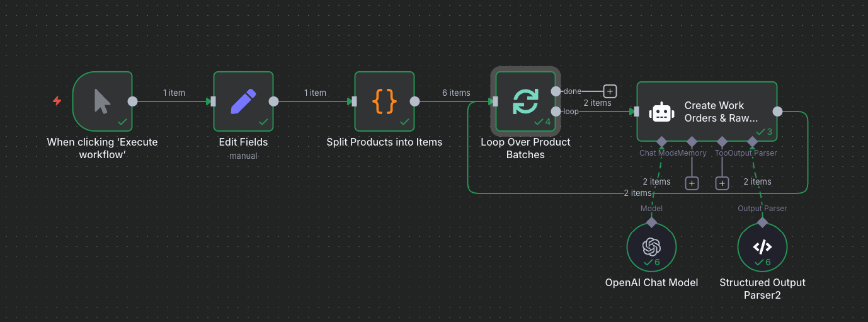Viewport: 868px width, 322px height.
Task: Click the Chat Model diamond connector on agent
Action: click(661, 141)
